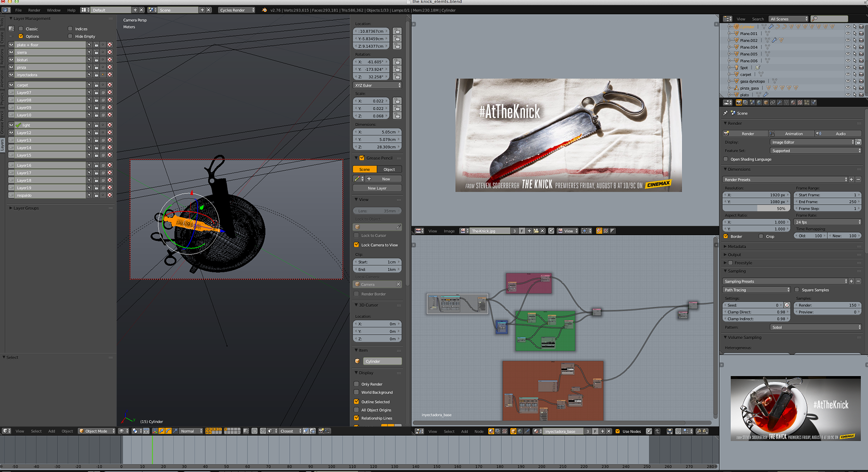
Task: Hide the sierra layer with its eye
Action: click(11, 52)
